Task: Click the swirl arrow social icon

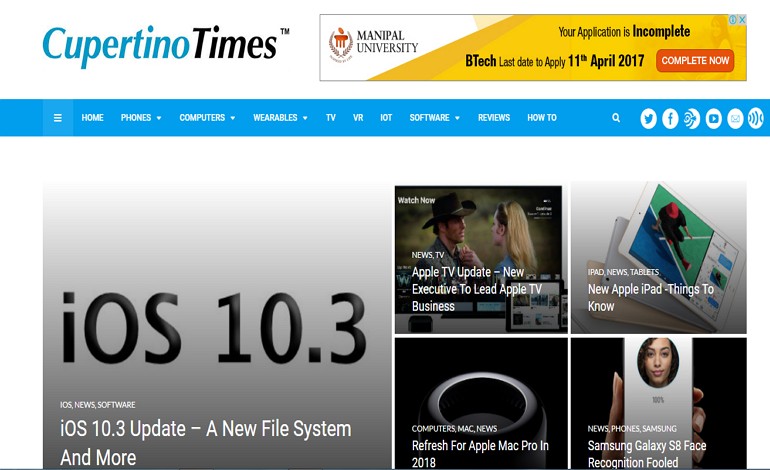Action: click(x=691, y=118)
